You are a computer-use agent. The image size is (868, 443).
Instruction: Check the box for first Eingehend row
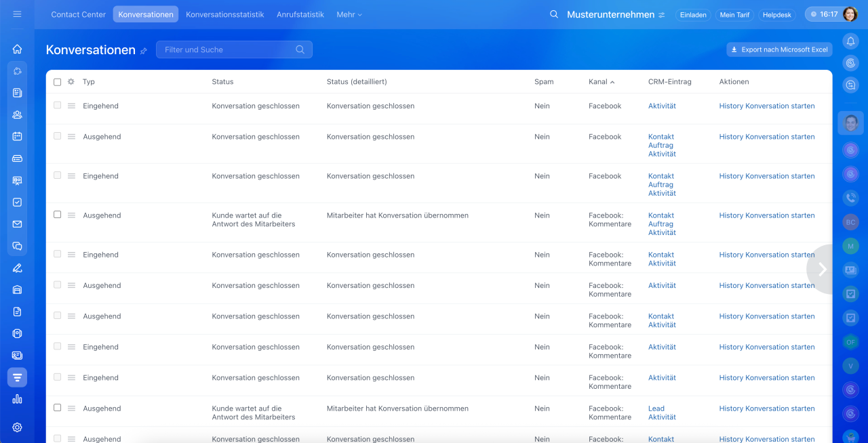click(x=58, y=106)
